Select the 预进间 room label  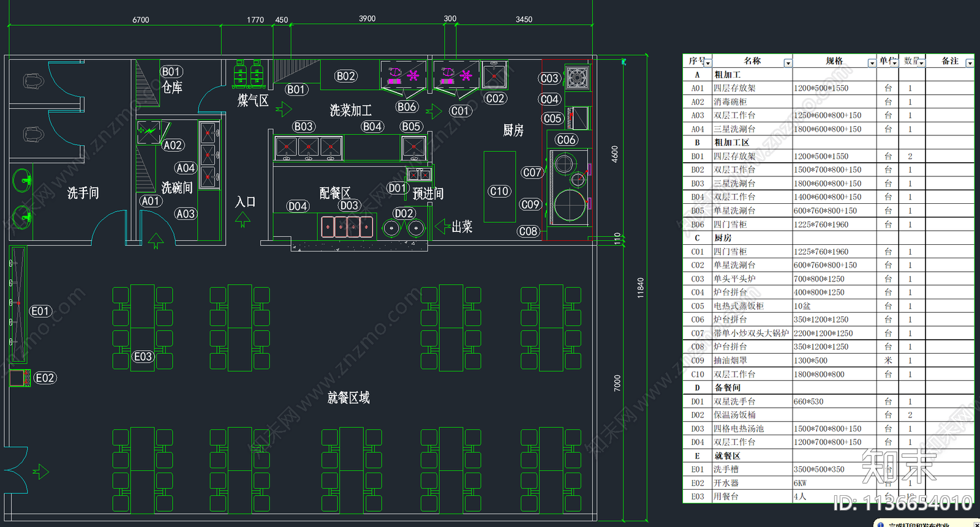coord(428,194)
